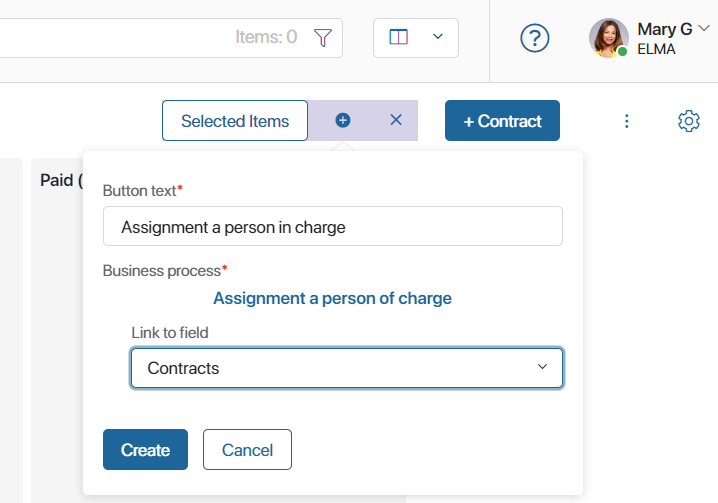Click the Paid column header
Viewport: 718px width, 503px height.
(61, 180)
